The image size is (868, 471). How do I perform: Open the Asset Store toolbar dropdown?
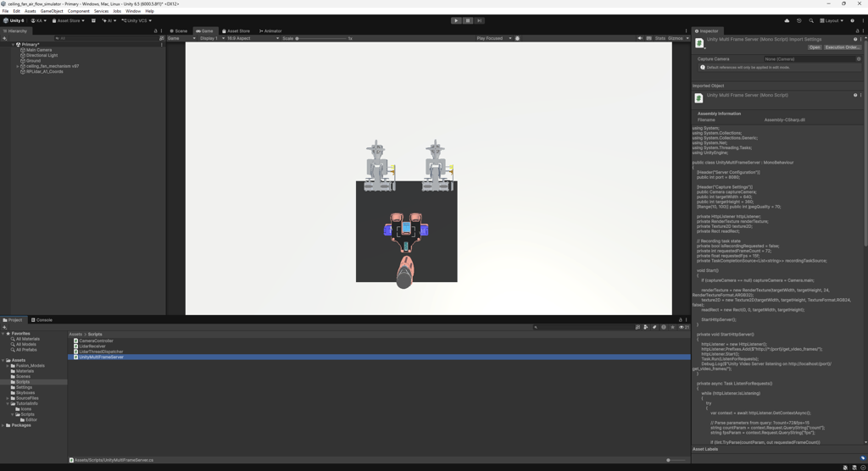click(x=68, y=20)
